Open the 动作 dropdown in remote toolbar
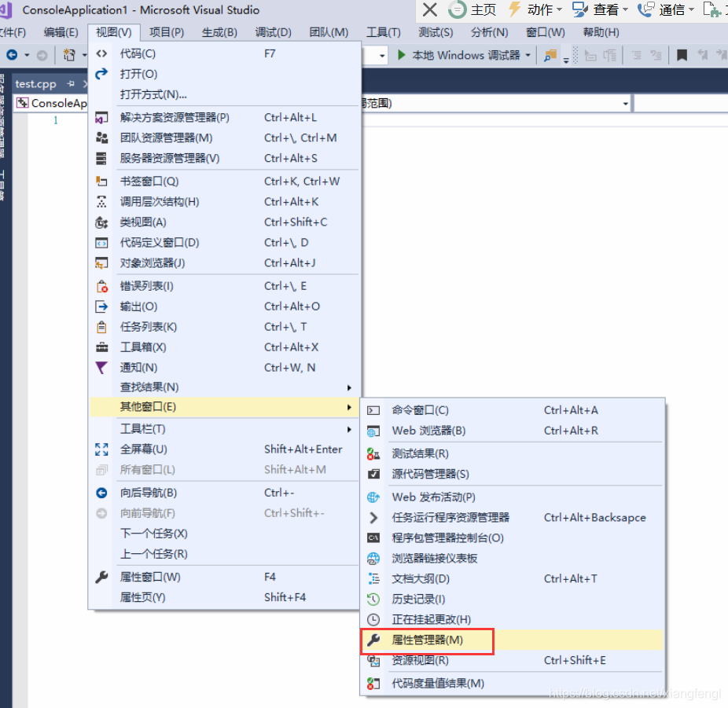 pos(559,9)
